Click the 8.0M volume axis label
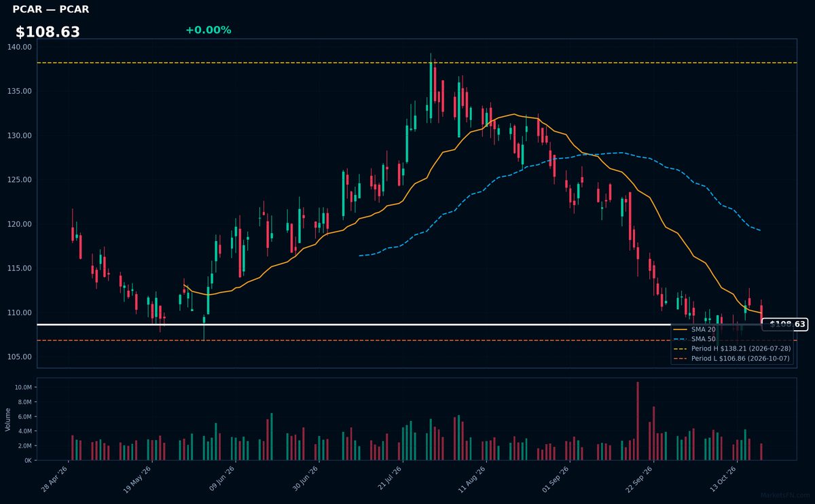The width and height of the screenshot is (815, 504). tap(24, 402)
